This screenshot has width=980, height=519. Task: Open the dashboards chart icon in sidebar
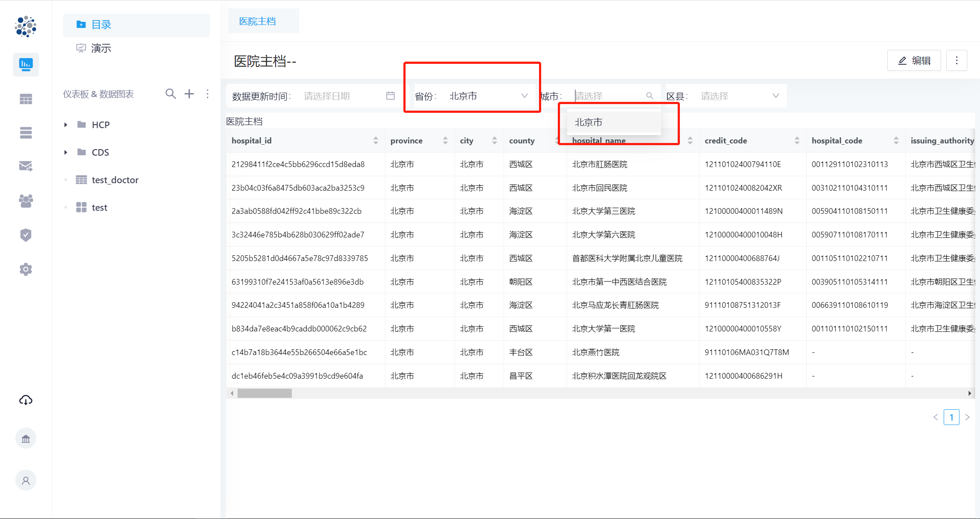click(26, 65)
